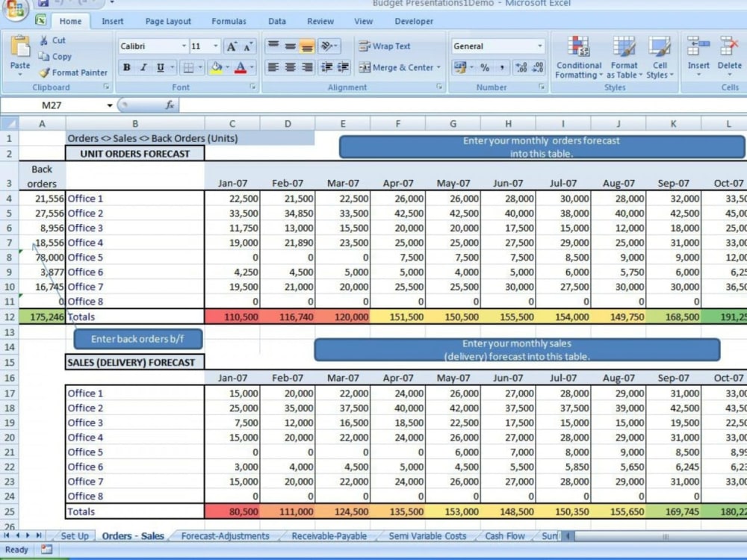The width and height of the screenshot is (747, 560).
Task: Click the Insert cells icon
Action: pos(698,46)
